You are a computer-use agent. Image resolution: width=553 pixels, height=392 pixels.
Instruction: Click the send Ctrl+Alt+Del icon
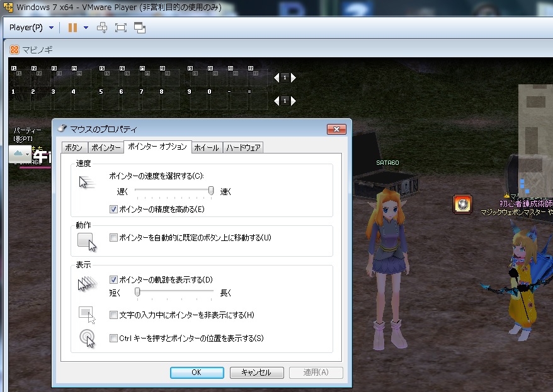click(102, 28)
